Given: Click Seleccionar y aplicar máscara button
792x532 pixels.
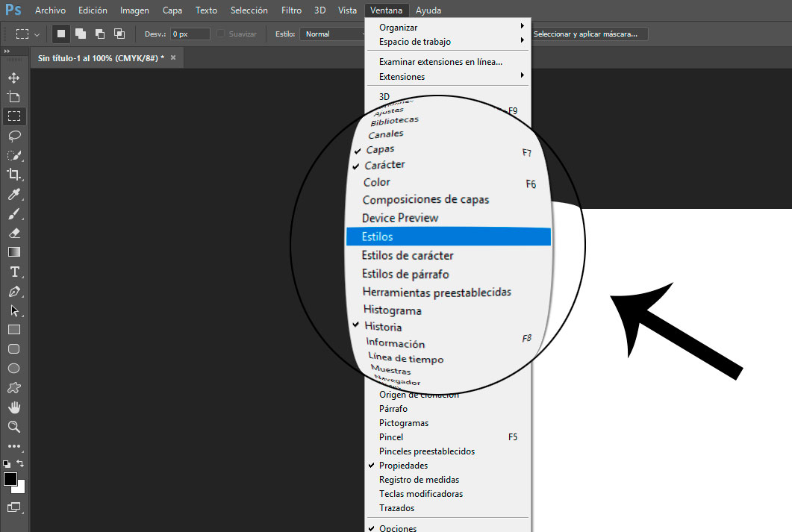Looking at the screenshot, I should pos(588,34).
